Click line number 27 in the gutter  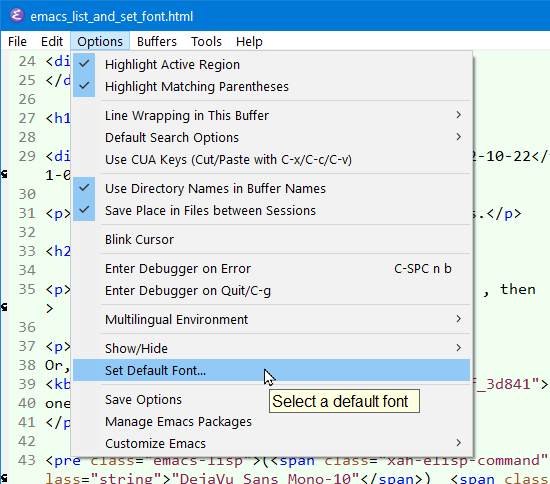click(x=27, y=118)
